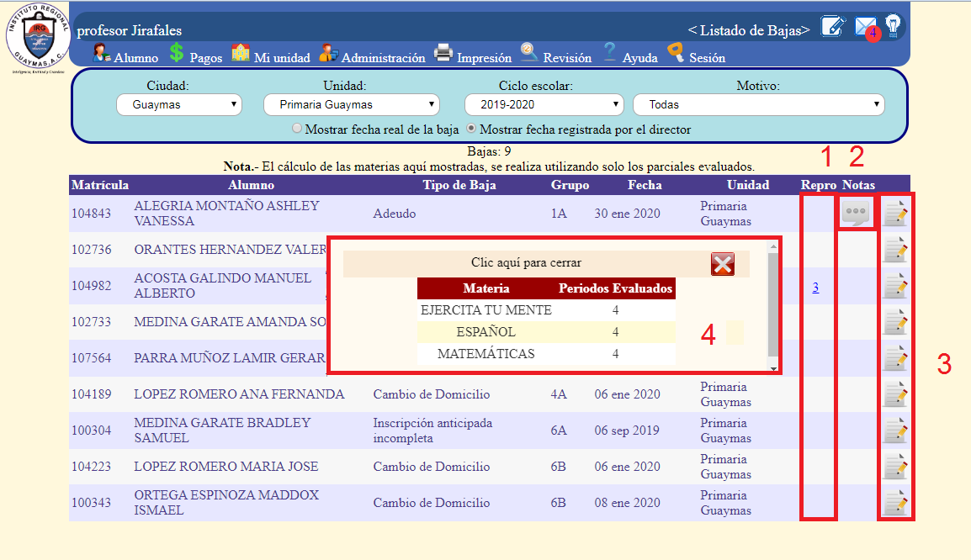The height and width of the screenshot is (560, 971).
Task: Click matrícula 102736
Action: (x=91, y=250)
